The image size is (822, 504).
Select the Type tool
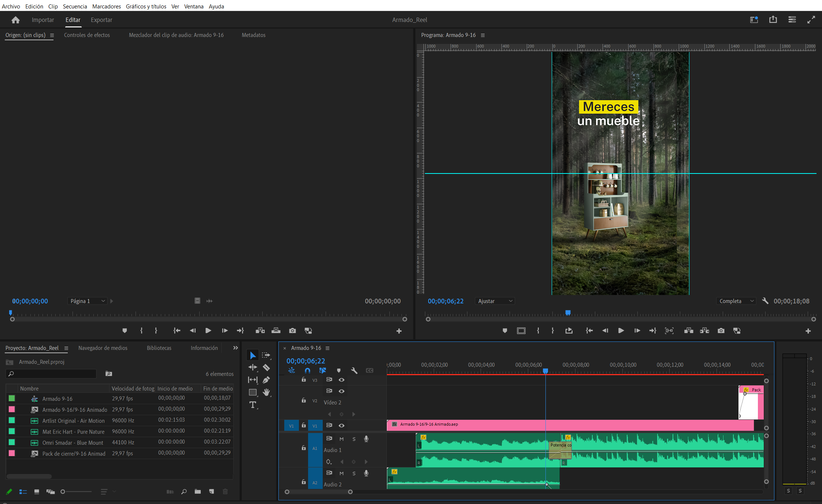coord(252,405)
